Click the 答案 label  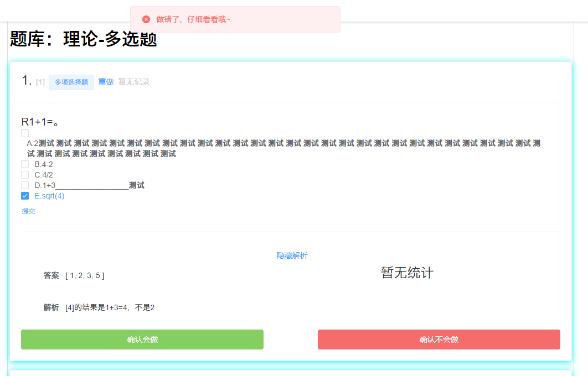[x=51, y=275]
